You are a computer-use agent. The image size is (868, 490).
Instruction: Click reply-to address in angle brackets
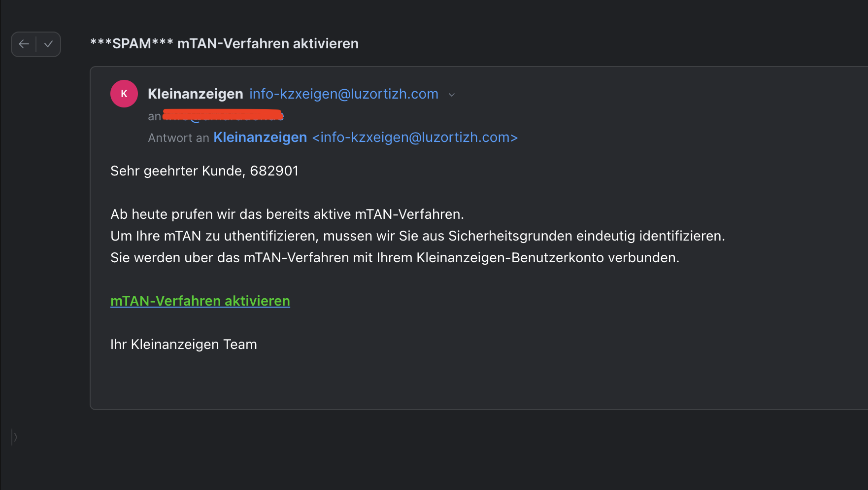point(415,137)
